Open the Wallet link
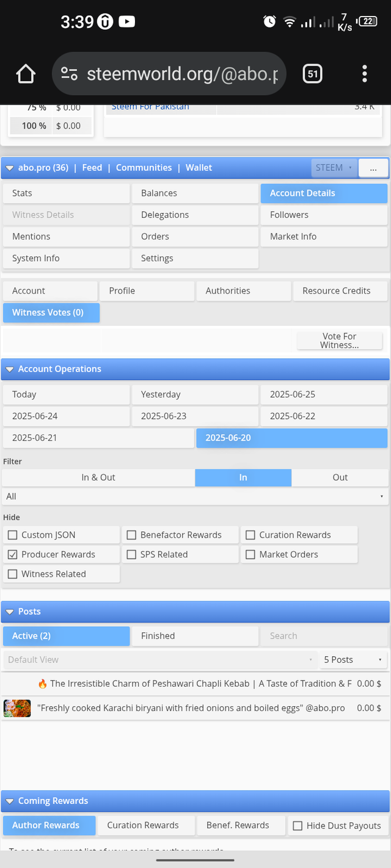Viewport: 391px width, 868px height. click(x=199, y=168)
